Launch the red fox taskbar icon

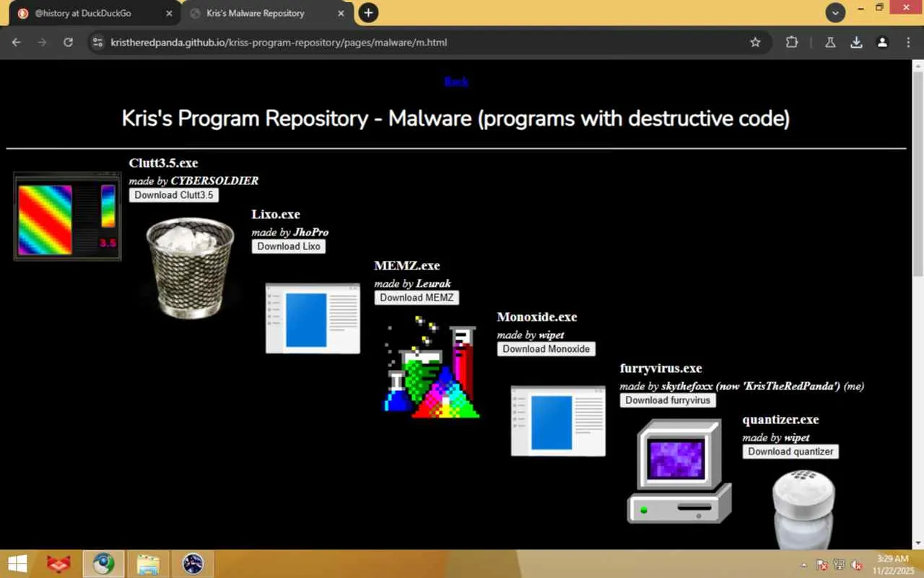coord(58,564)
